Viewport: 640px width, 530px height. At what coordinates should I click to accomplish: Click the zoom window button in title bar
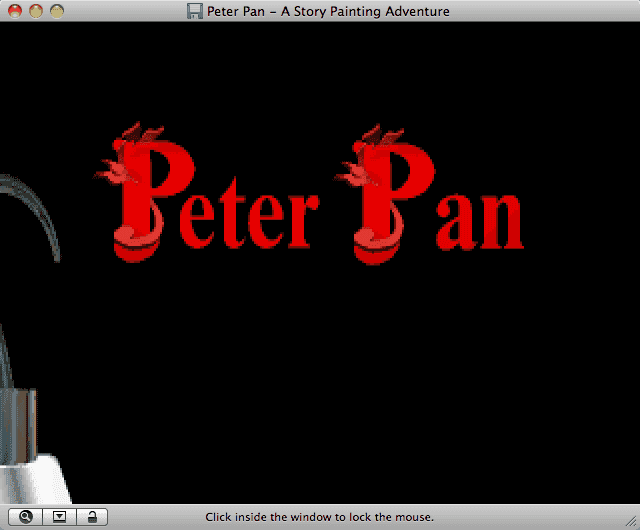pos(57,11)
